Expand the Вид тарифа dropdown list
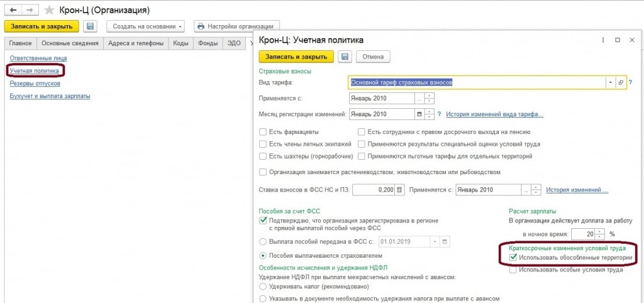 coord(610,82)
